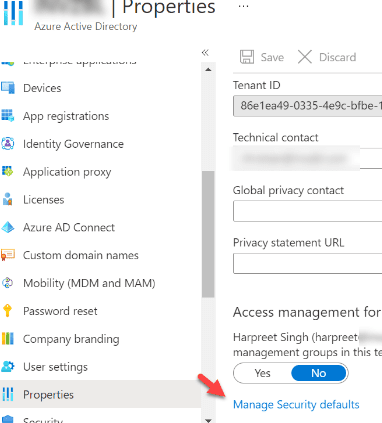Viewport: 382px width, 423px height.
Task: Click the Discard X icon
Action: 305,57
